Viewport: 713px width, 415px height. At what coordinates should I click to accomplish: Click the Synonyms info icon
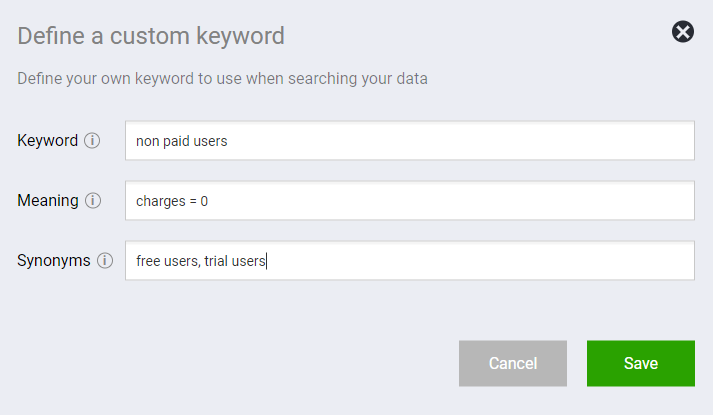pos(105,260)
